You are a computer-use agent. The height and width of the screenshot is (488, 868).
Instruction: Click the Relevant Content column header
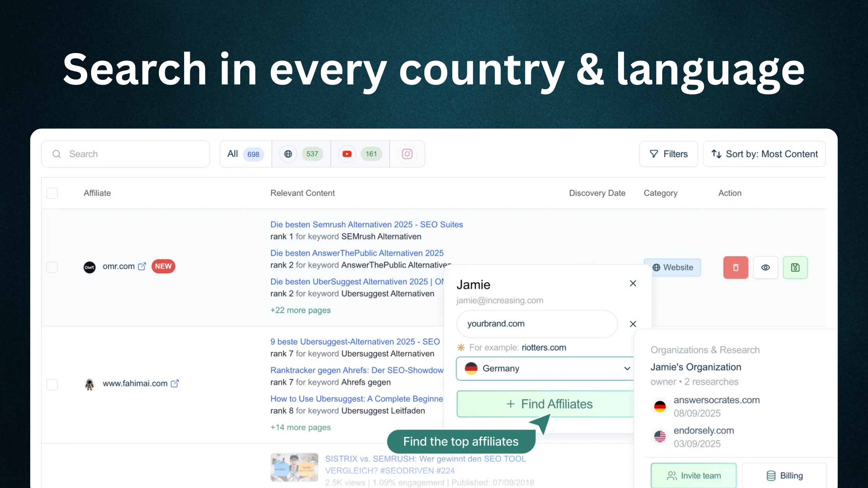pos(303,193)
